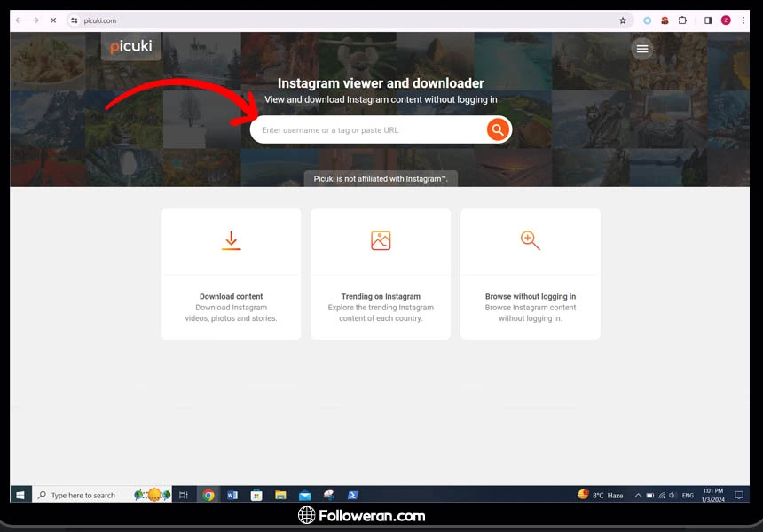763x532 pixels.
Task: Focus the username or tag search field
Action: pos(368,130)
